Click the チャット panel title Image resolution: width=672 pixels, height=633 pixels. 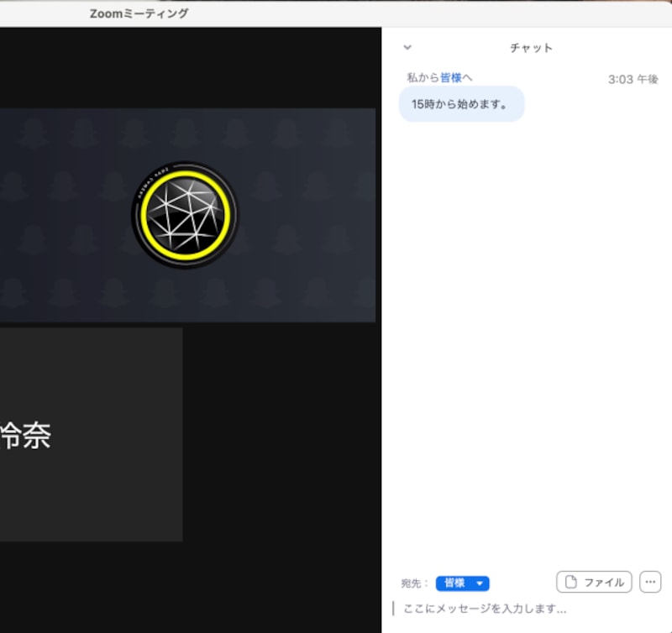529,48
